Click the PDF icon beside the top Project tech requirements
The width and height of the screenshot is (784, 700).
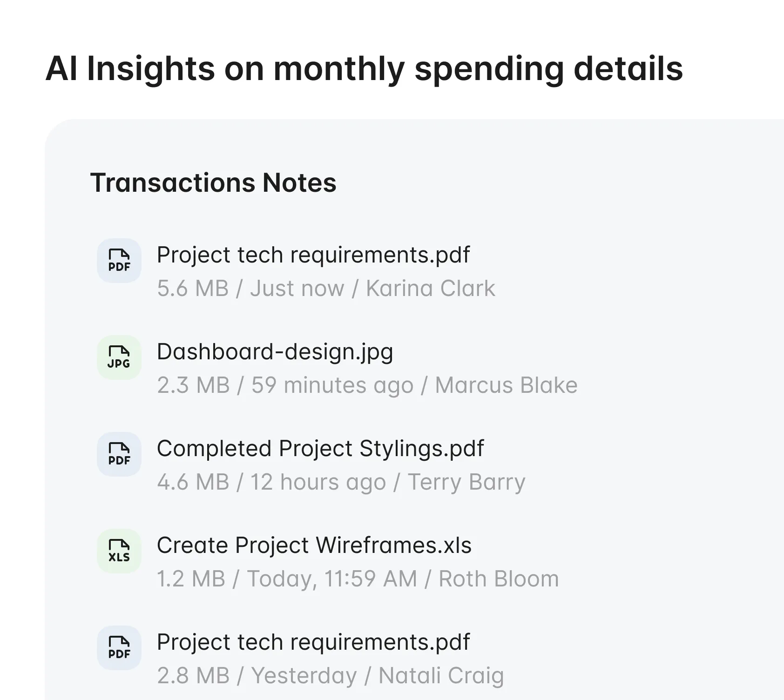119,261
